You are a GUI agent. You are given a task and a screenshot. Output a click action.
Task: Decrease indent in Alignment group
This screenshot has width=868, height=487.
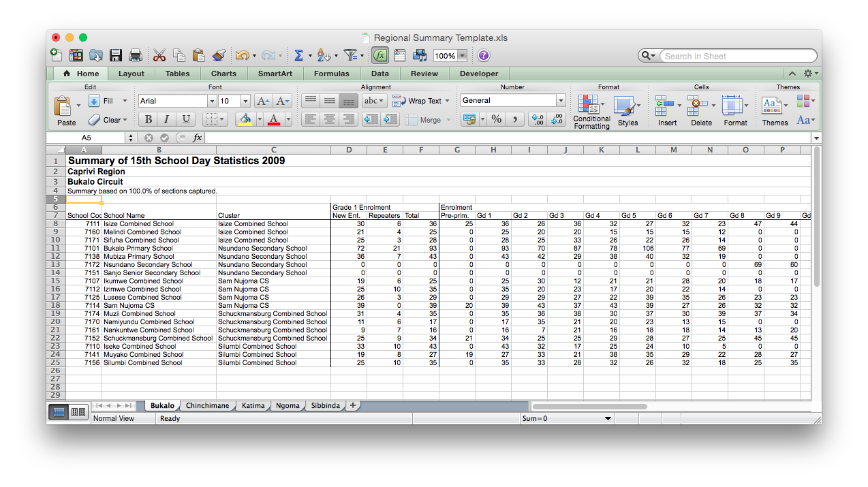click(x=371, y=119)
